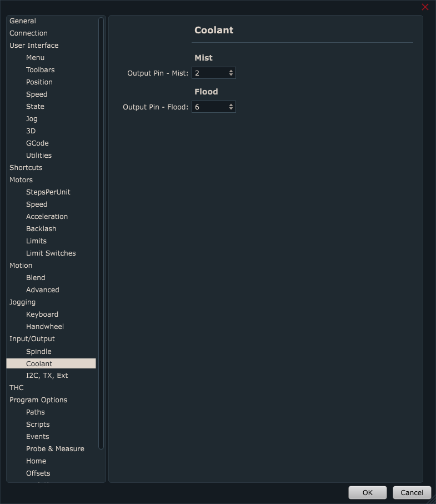Open the General settings category
The image size is (436, 504).
point(23,21)
